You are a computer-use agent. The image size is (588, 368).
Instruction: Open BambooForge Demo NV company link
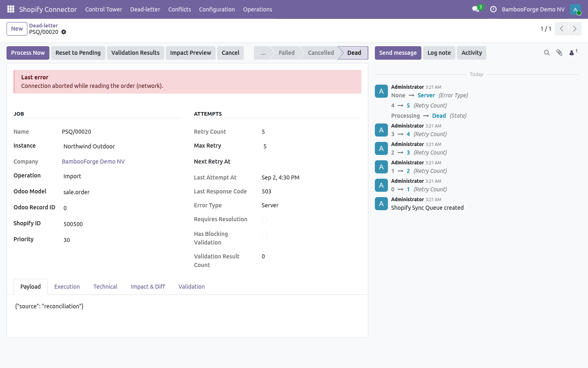94,162
